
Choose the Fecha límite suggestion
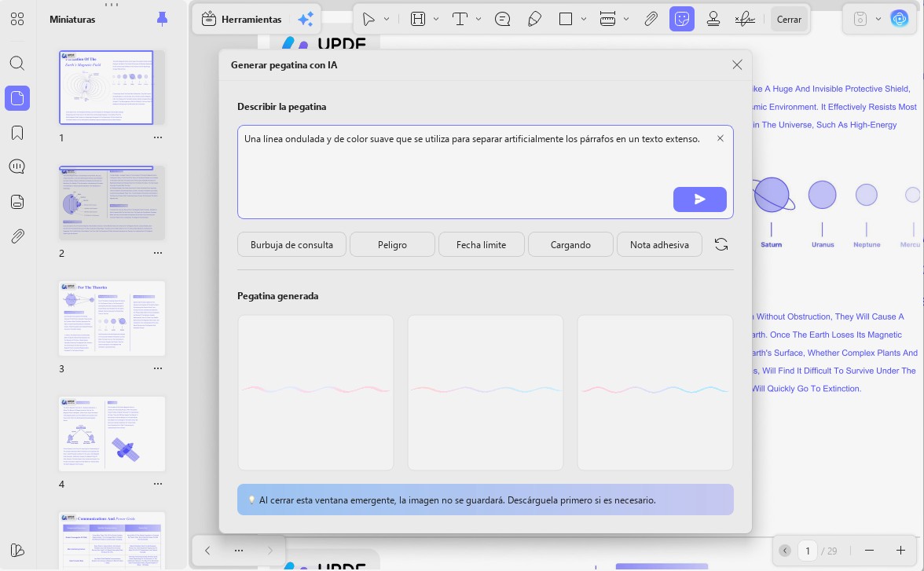[482, 244]
